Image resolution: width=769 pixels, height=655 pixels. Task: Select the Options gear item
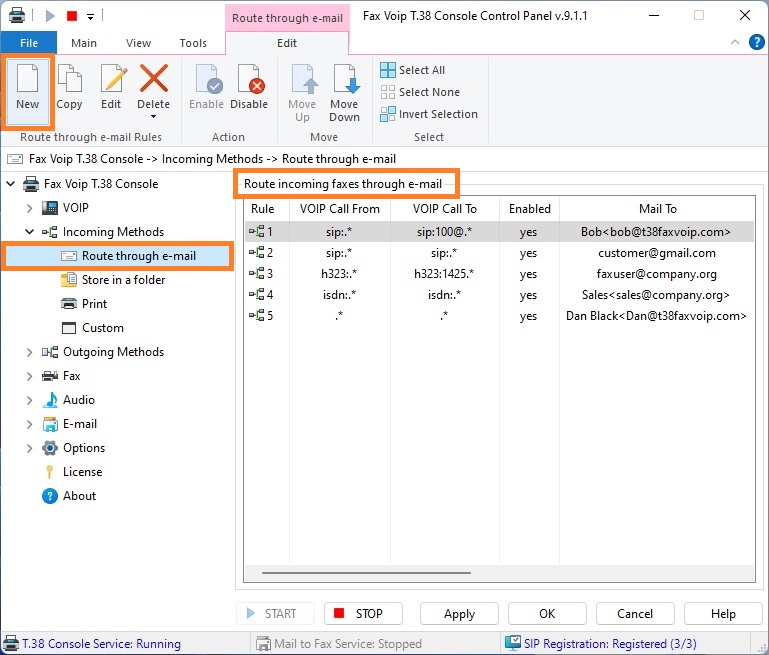[74, 448]
